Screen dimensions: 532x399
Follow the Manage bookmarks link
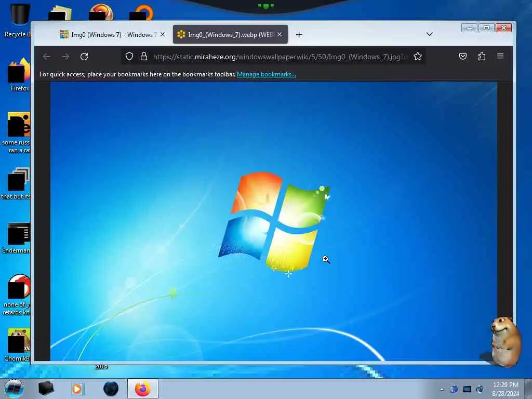(x=267, y=74)
